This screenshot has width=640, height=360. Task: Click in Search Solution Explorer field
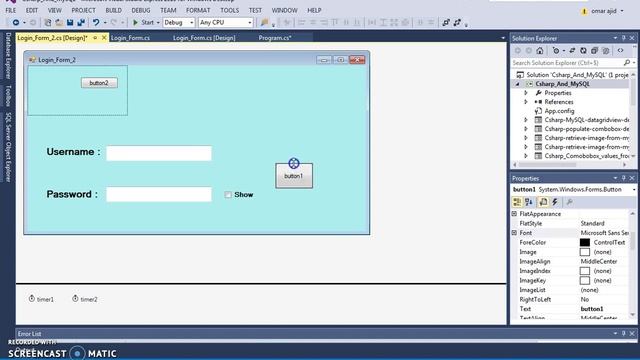tap(567, 63)
